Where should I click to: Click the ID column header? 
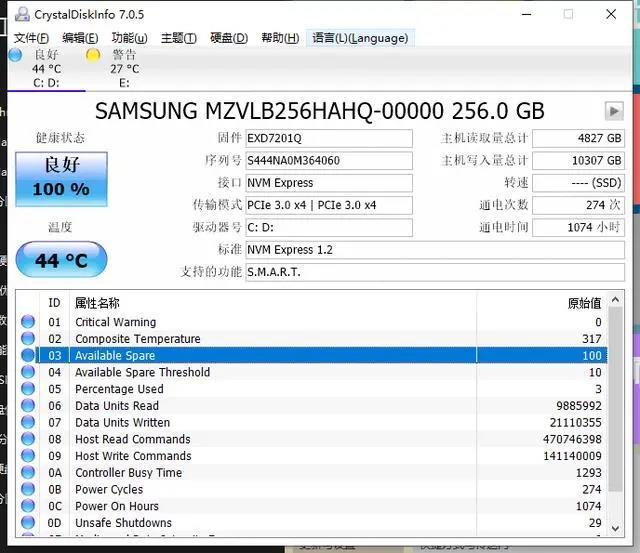[x=54, y=303]
